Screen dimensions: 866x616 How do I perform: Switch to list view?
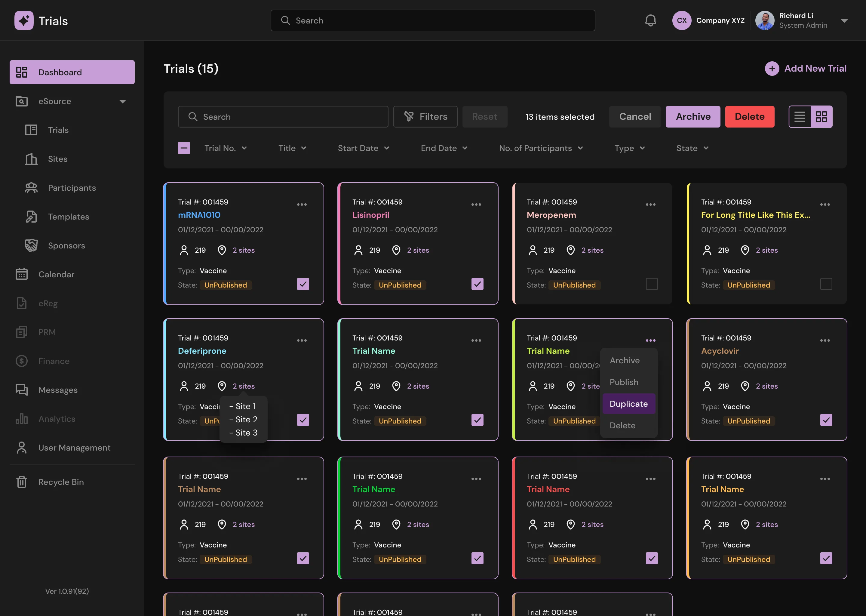pos(800,117)
